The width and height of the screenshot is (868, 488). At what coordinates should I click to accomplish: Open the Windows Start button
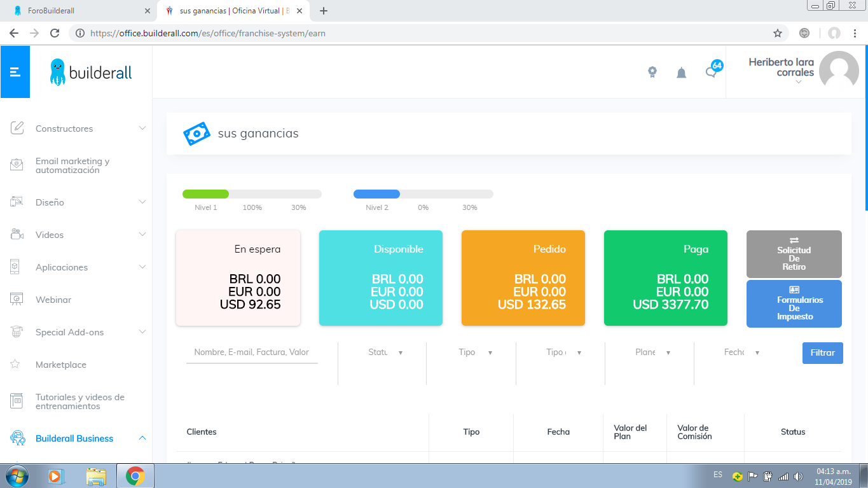click(x=17, y=476)
